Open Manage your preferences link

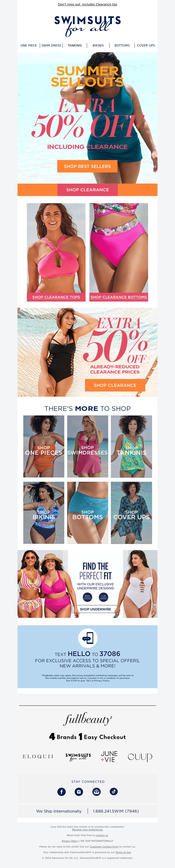pos(87,830)
